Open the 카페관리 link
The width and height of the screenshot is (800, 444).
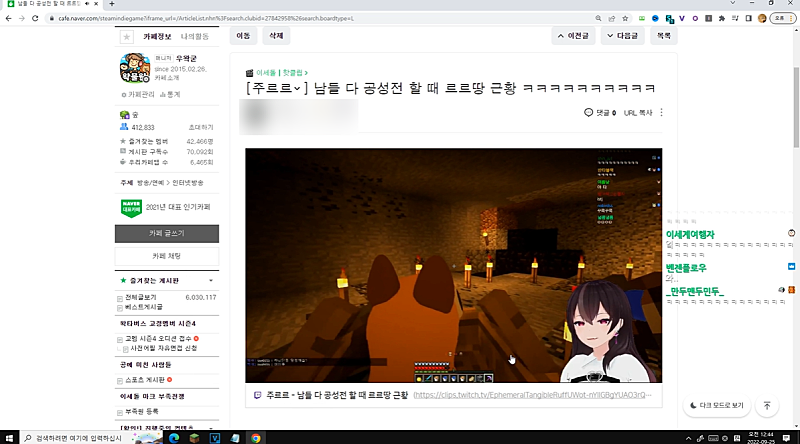click(138, 94)
